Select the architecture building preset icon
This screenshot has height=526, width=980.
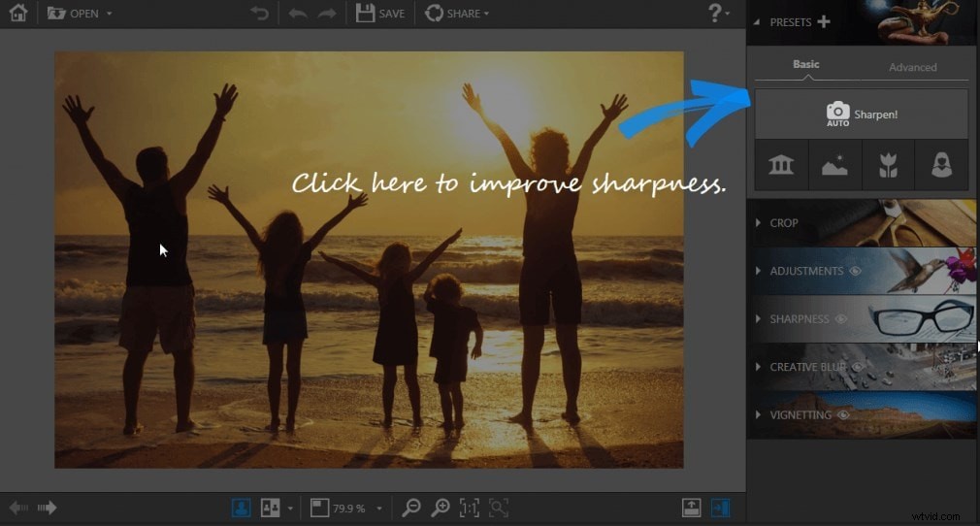[781, 165]
